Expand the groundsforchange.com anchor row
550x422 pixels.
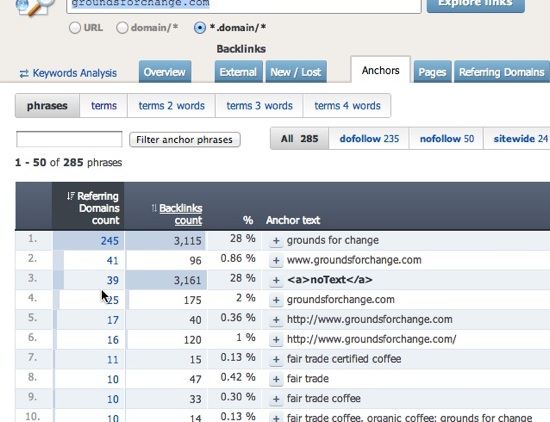pyautogui.click(x=276, y=300)
